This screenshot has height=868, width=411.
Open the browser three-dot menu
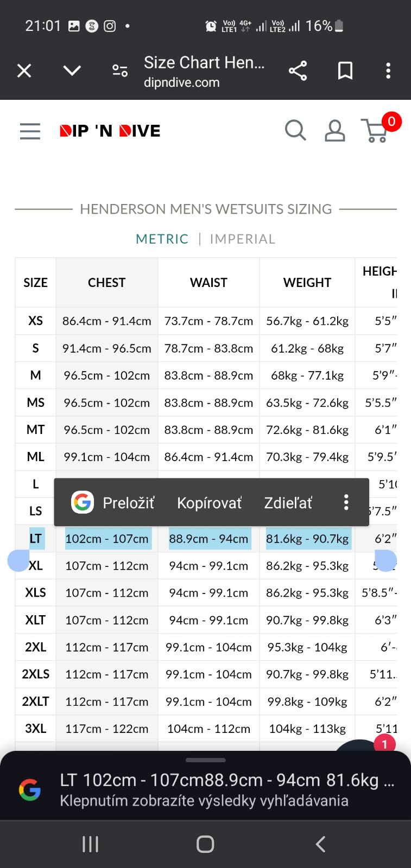click(x=388, y=71)
